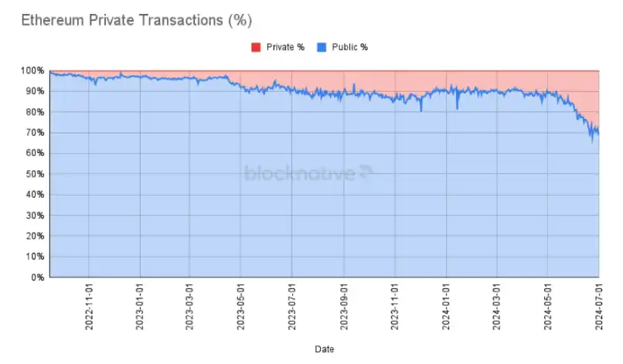
Task: Click the 50% y-axis label
Action: pos(35,174)
